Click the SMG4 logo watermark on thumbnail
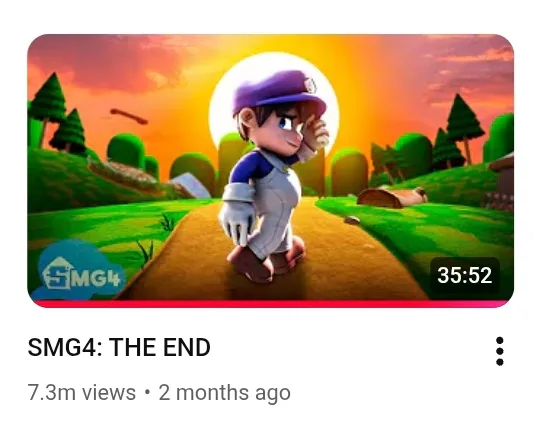This screenshot has height=448, width=534. point(80,273)
